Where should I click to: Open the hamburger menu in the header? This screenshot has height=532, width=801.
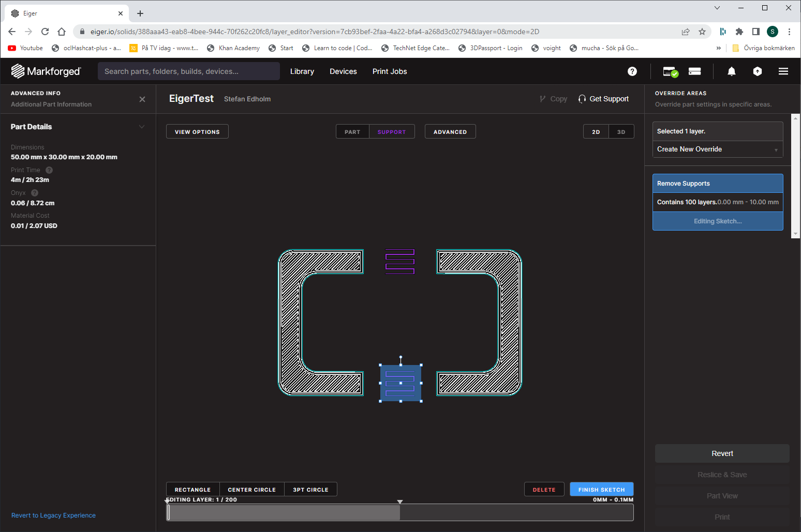click(783, 71)
